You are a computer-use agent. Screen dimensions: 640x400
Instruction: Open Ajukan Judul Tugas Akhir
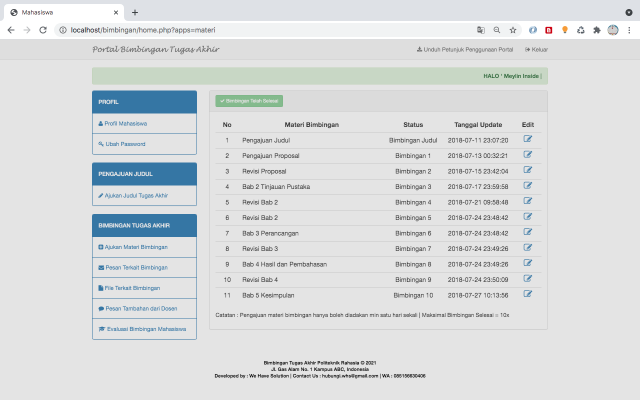(x=135, y=196)
